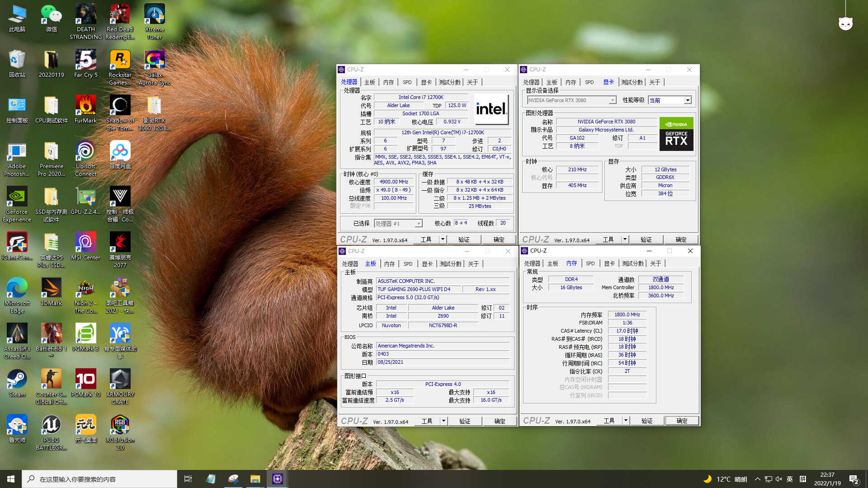Open 3DMark desktop icon
This screenshot has width=868, height=488.
[51, 292]
